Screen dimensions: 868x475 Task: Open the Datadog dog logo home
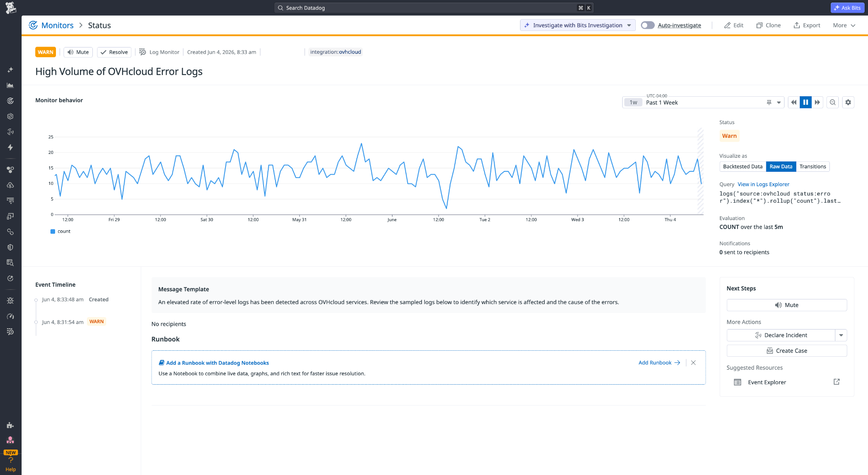coord(11,8)
